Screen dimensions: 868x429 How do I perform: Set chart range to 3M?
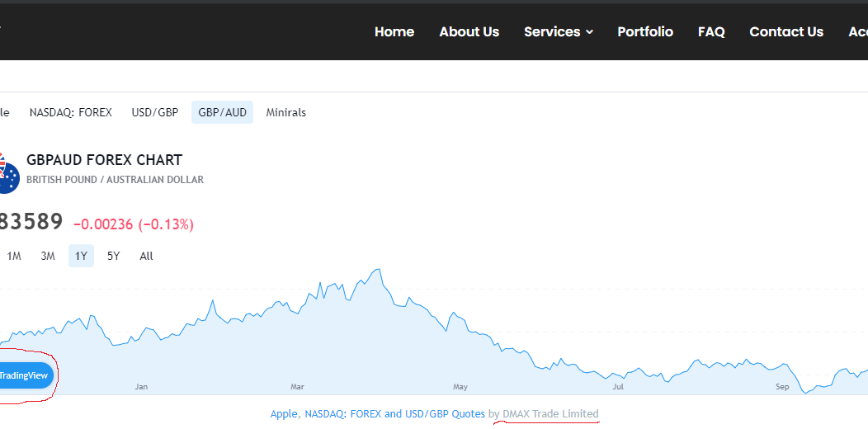[x=48, y=256]
